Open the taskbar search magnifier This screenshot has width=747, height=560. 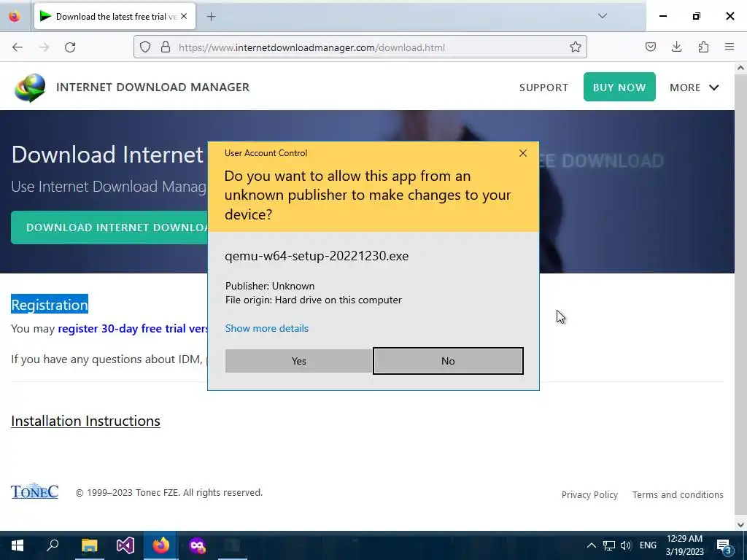pyautogui.click(x=53, y=545)
